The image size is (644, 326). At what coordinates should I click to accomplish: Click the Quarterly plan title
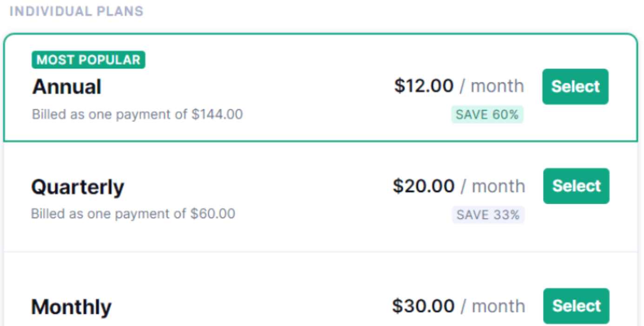tap(77, 186)
